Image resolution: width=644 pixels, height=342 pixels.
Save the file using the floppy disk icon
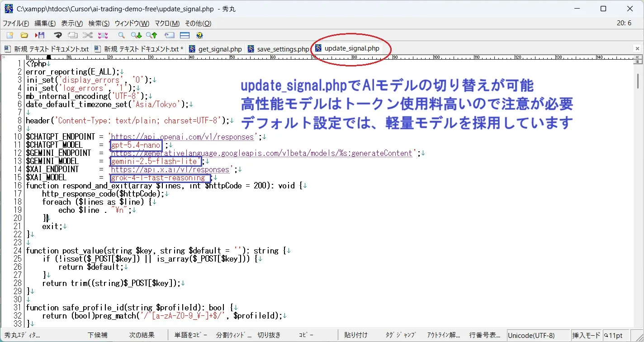point(40,35)
